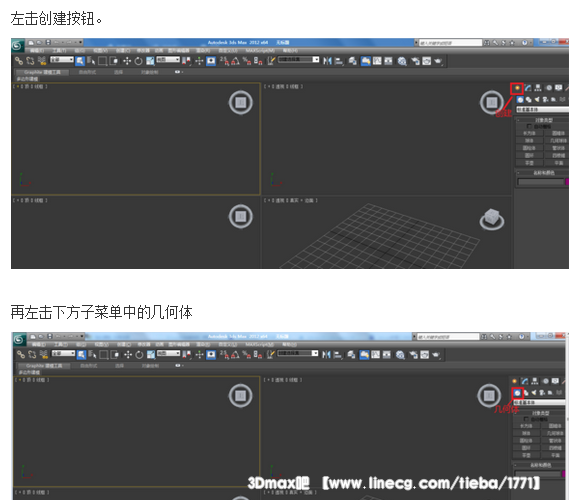Choose Rectangular Selection Region in first screenshot
569x500 pixels.
click(x=102, y=61)
